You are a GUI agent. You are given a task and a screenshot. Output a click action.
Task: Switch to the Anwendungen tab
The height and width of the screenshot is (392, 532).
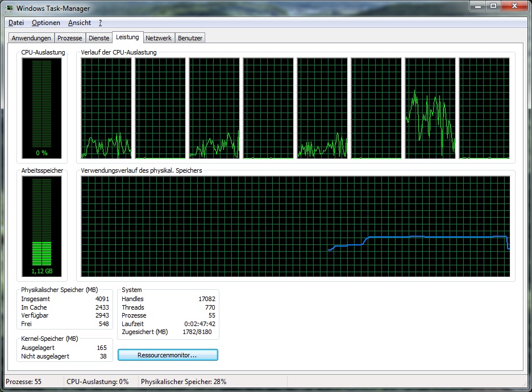pyautogui.click(x=31, y=38)
